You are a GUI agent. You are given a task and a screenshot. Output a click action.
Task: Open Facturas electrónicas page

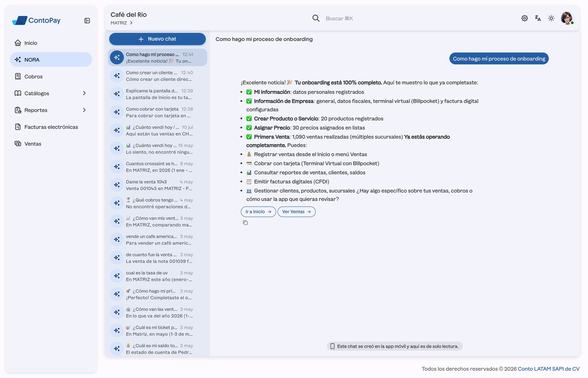(51, 127)
